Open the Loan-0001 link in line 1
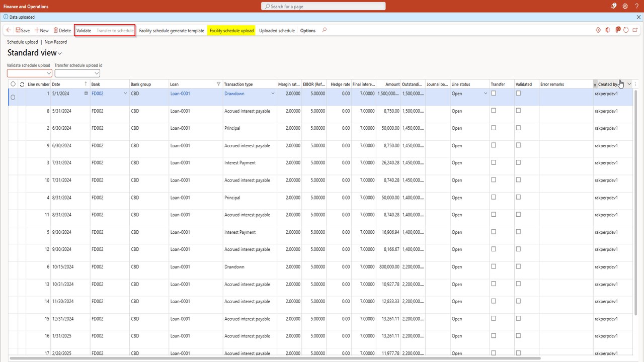The height and width of the screenshot is (362, 644). [180, 94]
